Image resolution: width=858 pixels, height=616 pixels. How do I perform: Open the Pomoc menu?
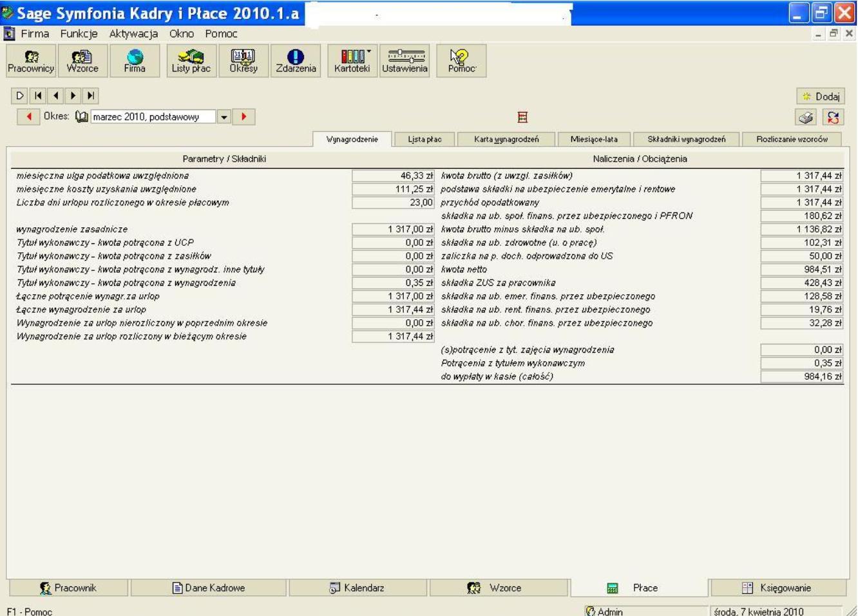click(x=221, y=33)
